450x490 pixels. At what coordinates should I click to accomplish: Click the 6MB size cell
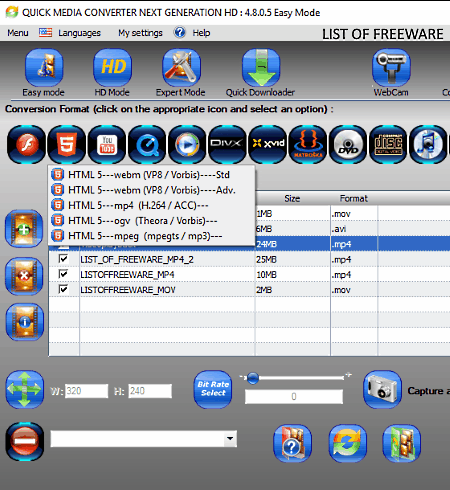[293, 229]
